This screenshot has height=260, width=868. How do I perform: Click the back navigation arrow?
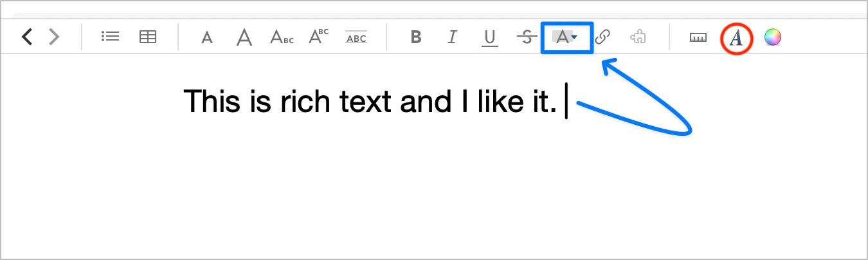pos(26,37)
